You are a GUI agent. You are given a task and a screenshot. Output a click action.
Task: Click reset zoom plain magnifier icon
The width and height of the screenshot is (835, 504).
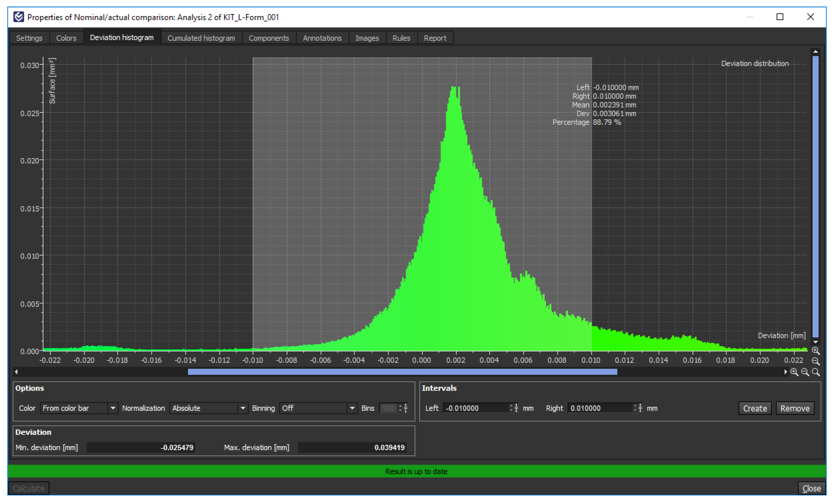(x=816, y=372)
